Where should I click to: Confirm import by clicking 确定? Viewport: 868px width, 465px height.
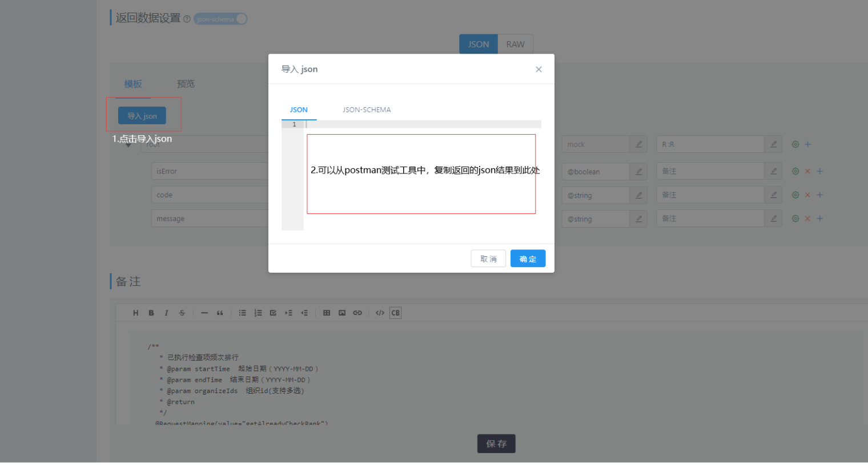[x=528, y=258]
